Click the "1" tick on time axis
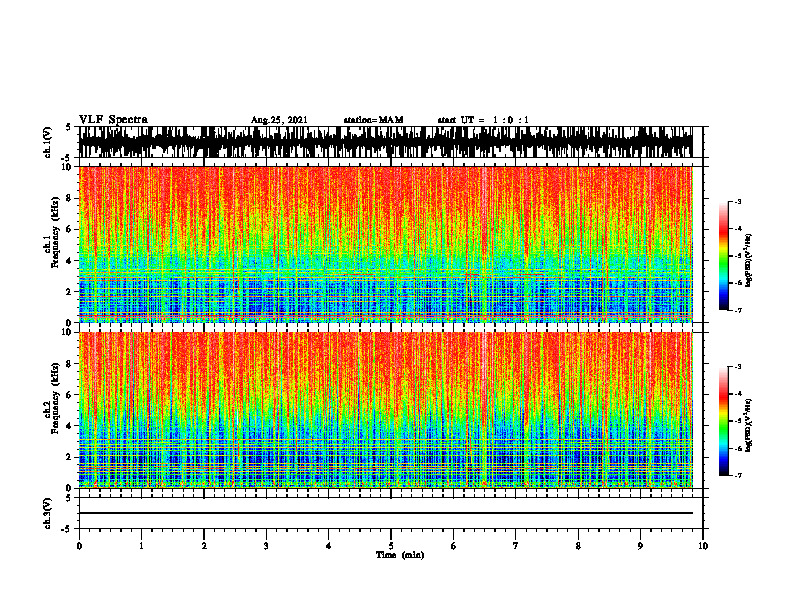The height and width of the screenshot is (612, 792). coord(141,546)
